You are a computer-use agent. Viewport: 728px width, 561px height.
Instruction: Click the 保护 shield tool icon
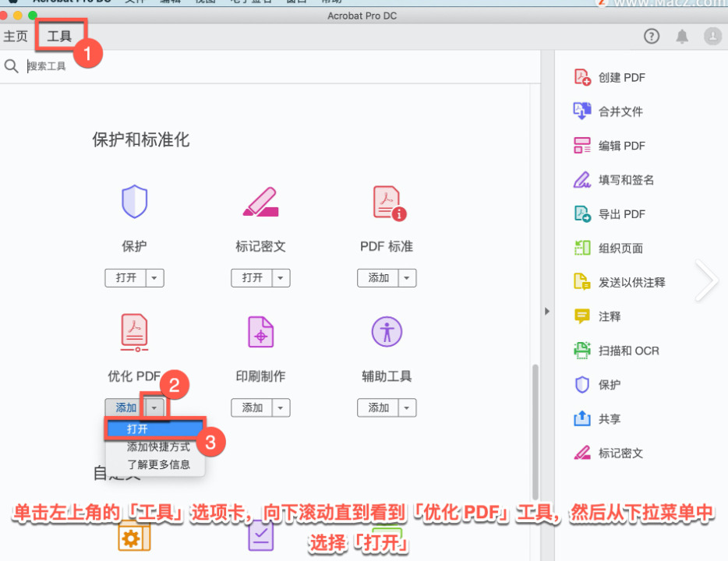[x=135, y=201]
